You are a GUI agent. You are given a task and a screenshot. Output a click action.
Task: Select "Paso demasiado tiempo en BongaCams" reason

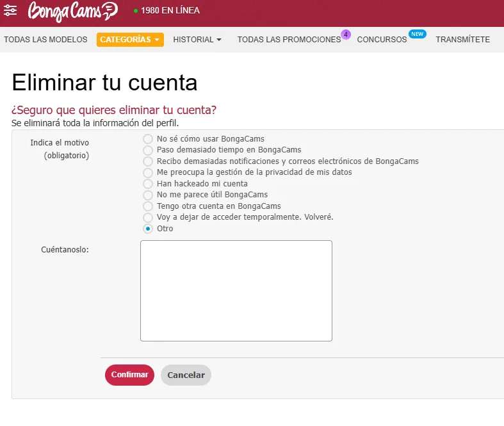coord(148,150)
